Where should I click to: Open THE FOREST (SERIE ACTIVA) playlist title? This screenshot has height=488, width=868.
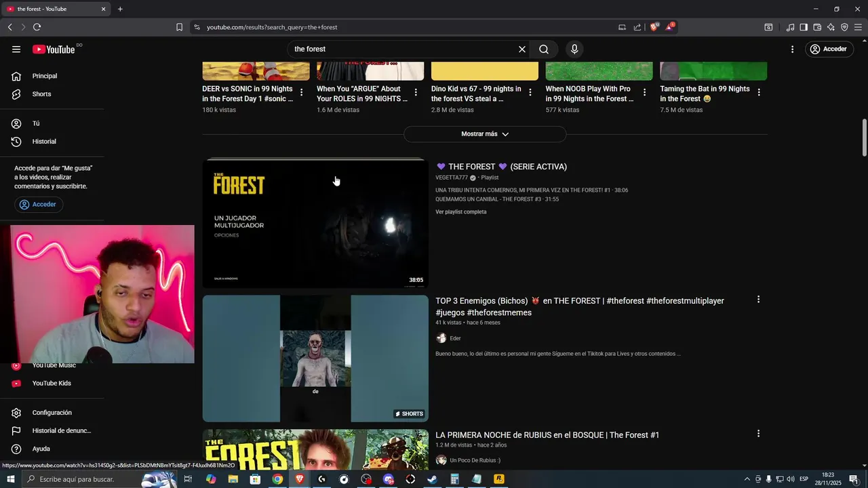501,167
